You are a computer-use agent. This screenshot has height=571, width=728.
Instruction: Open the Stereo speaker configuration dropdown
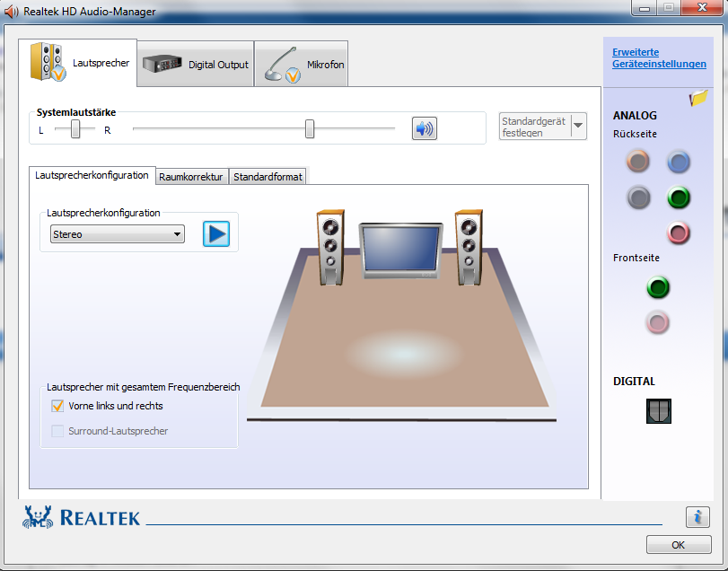pyautogui.click(x=117, y=234)
